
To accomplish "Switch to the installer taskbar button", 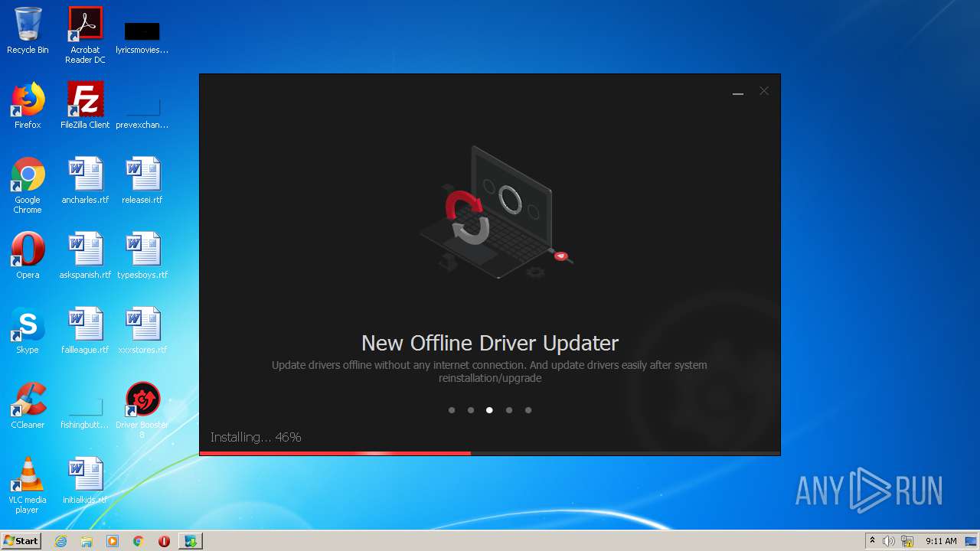I will tap(191, 541).
